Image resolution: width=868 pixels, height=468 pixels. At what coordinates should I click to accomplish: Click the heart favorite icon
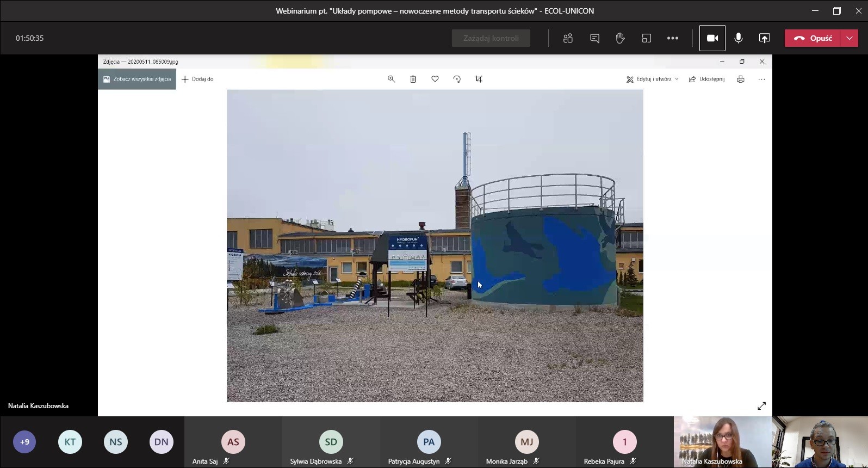coord(435,79)
